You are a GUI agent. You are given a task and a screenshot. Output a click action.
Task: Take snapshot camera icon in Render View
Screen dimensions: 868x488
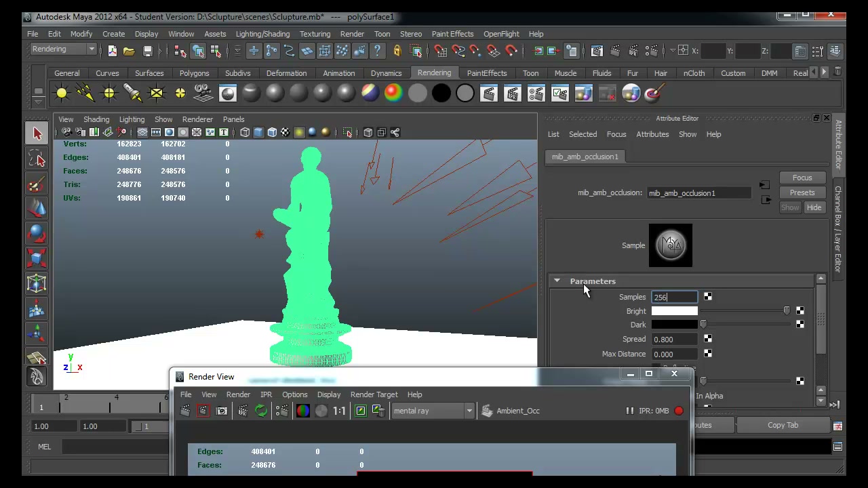click(222, 411)
